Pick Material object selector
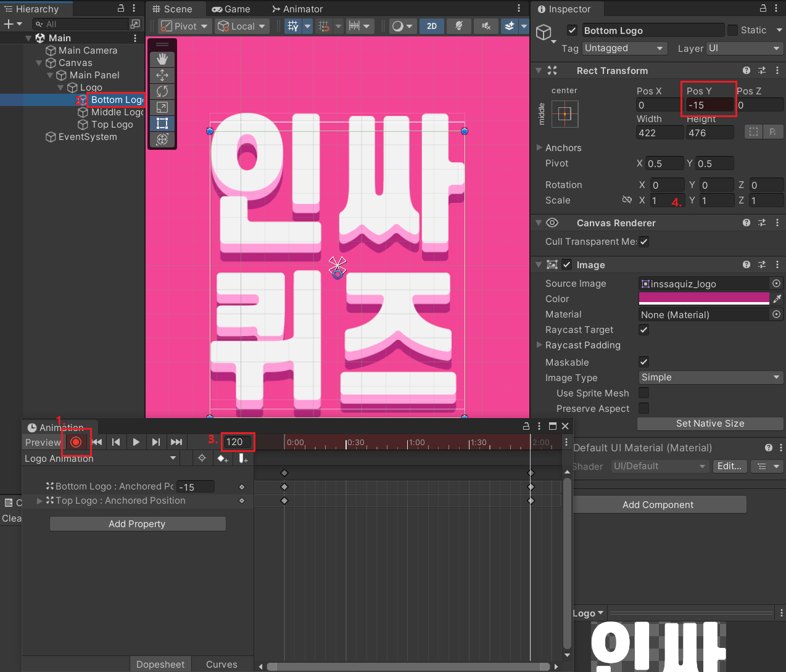Screen dimensions: 786x672 (777, 314)
